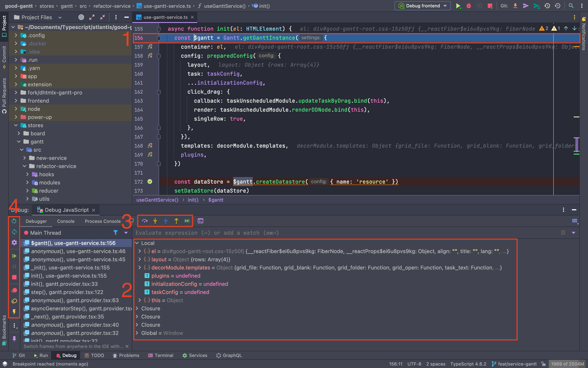Open debugger settings gear icon
The image size is (588, 368).
14,242
